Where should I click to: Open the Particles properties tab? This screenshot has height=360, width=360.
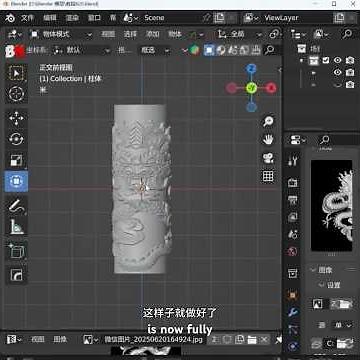click(x=293, y=330)
